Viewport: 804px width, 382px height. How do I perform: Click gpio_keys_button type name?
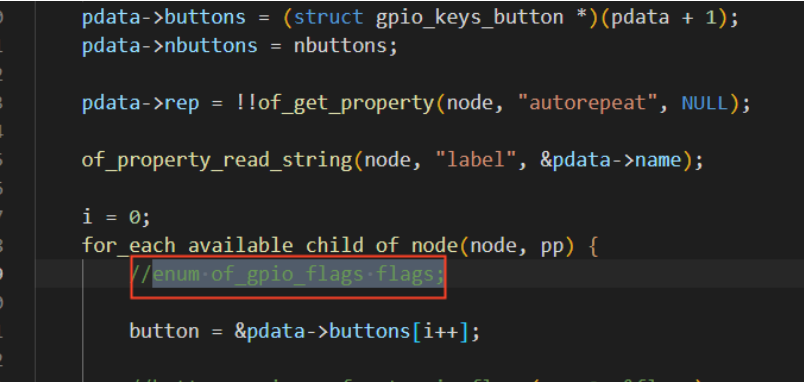click(469, 17)
